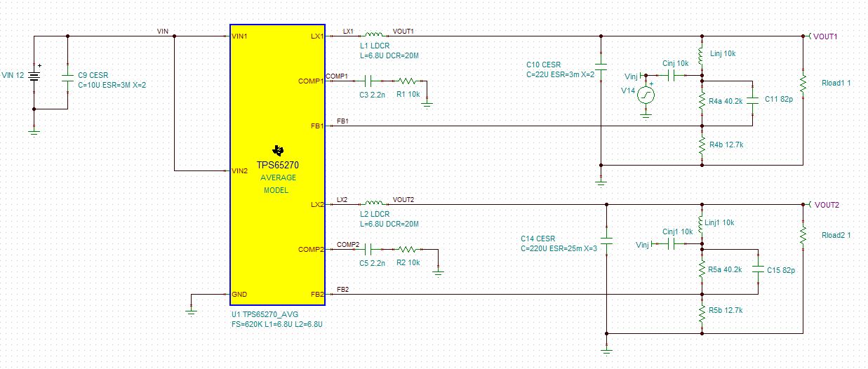This screenshot has width=868, height=369.
Task: Click the 'R5b 12.7k' label
Action: pos(725,310)
